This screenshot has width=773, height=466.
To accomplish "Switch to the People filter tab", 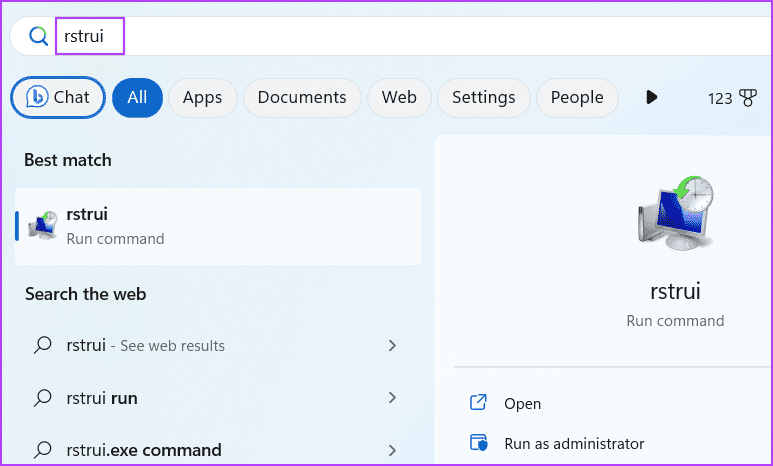I will pos(577,97).
